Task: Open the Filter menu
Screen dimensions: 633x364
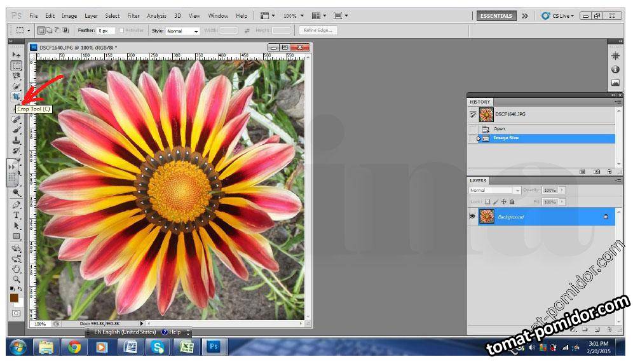Action: click(x=133, y=15)
